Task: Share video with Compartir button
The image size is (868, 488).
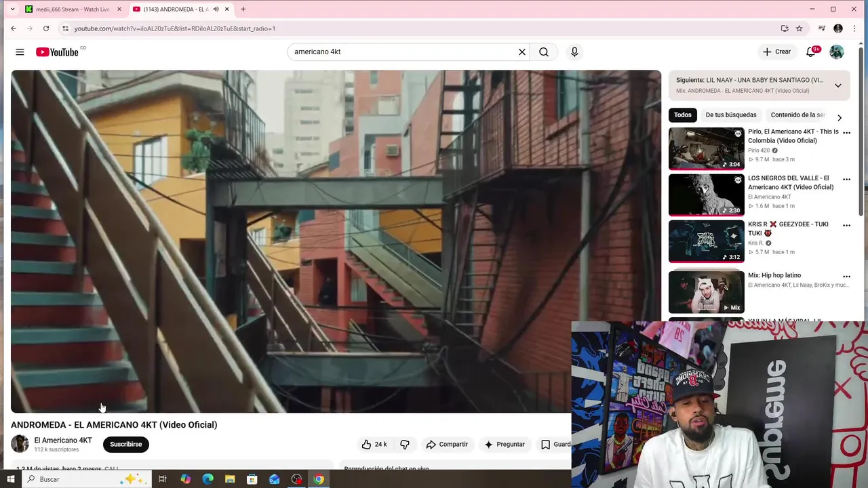Action: click(x=447, y=445)
